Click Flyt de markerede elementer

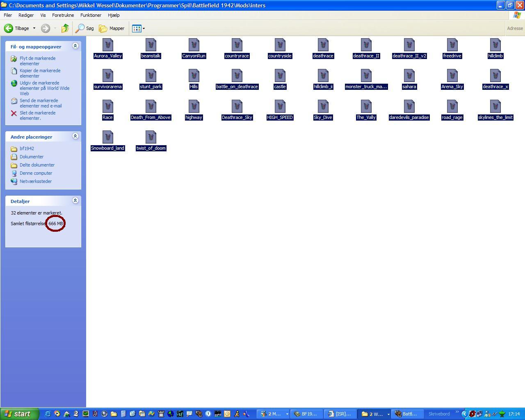[37, 61]
